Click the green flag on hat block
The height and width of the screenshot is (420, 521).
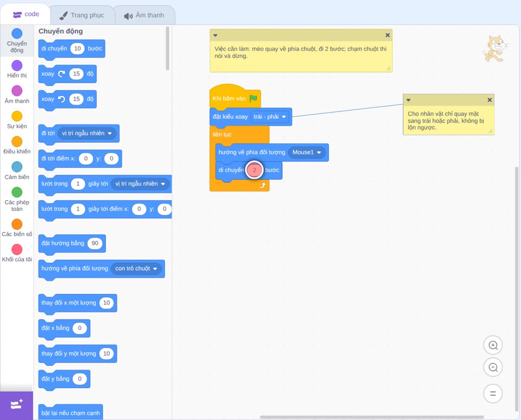pos(253,98)
